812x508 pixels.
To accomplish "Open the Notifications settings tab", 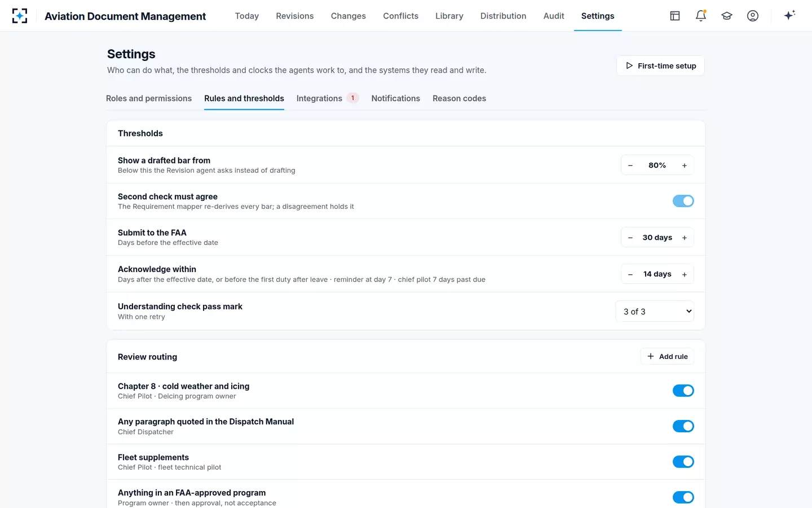I will coord(396,98).
